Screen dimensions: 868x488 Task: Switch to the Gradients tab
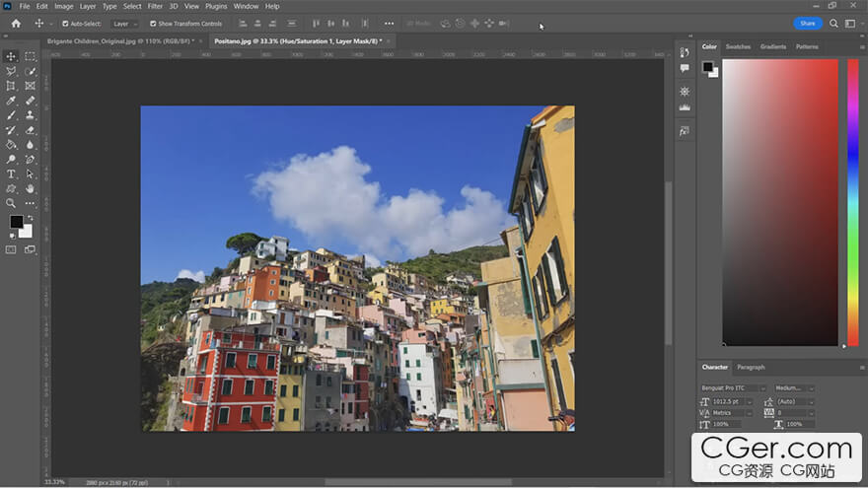click(772, 46)
